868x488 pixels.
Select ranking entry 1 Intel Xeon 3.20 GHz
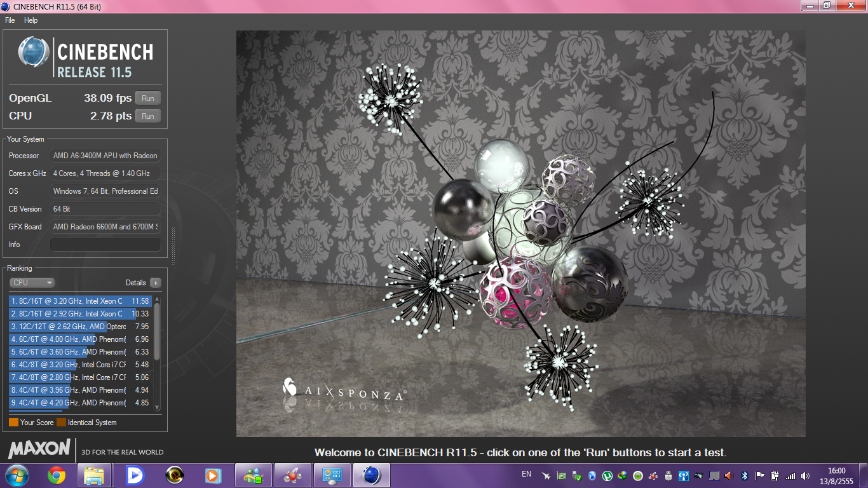(80, 301)
